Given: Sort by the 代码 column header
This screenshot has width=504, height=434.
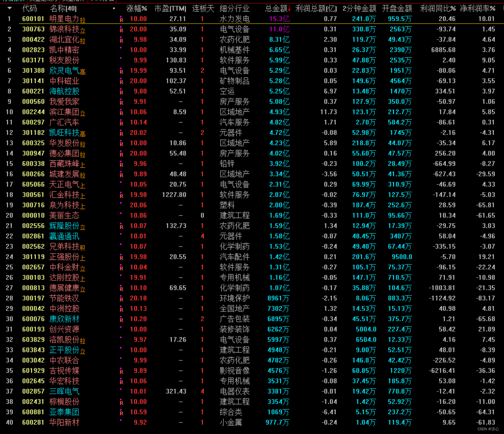Looking at the screenshot, I should pyautogui.click(x=29, y=8).
